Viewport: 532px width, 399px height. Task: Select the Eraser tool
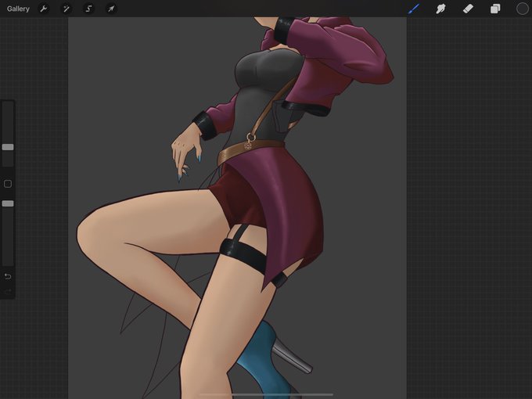tap(468, 9)
